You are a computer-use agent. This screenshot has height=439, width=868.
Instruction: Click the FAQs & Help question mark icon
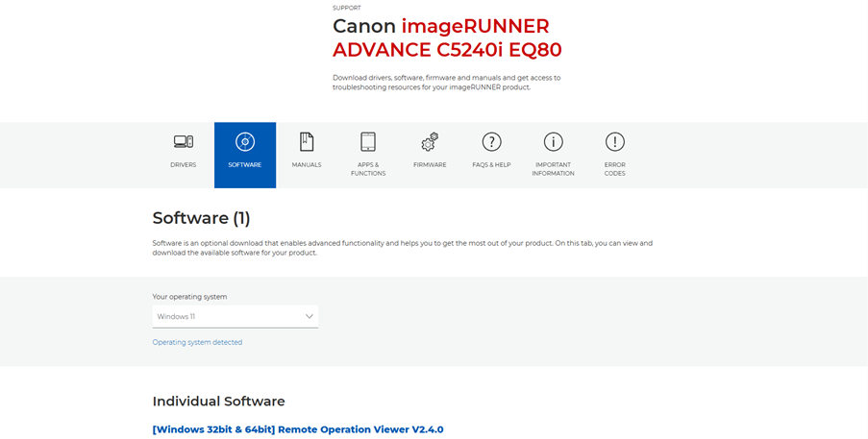tap(491, 142)
